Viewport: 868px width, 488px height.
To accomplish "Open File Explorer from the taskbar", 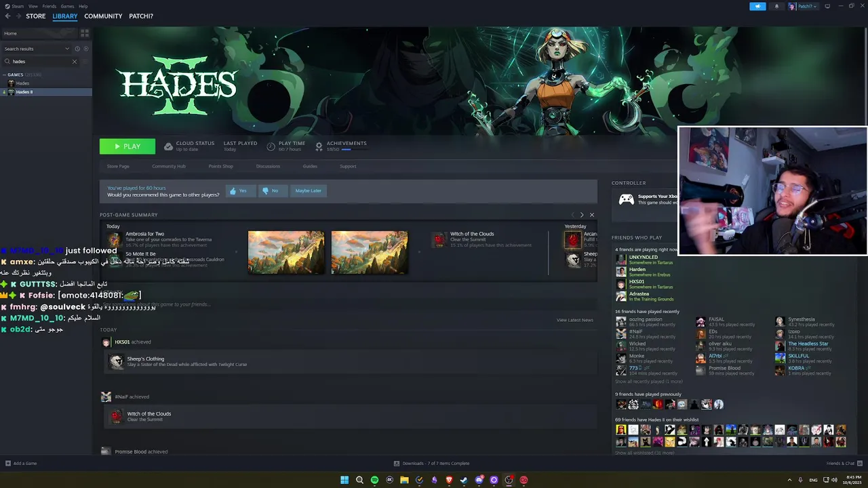I will 404,480.
